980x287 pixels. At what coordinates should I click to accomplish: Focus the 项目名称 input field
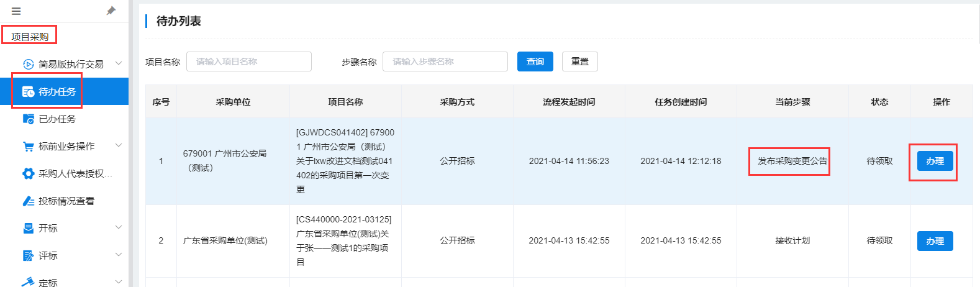[249, 61]
